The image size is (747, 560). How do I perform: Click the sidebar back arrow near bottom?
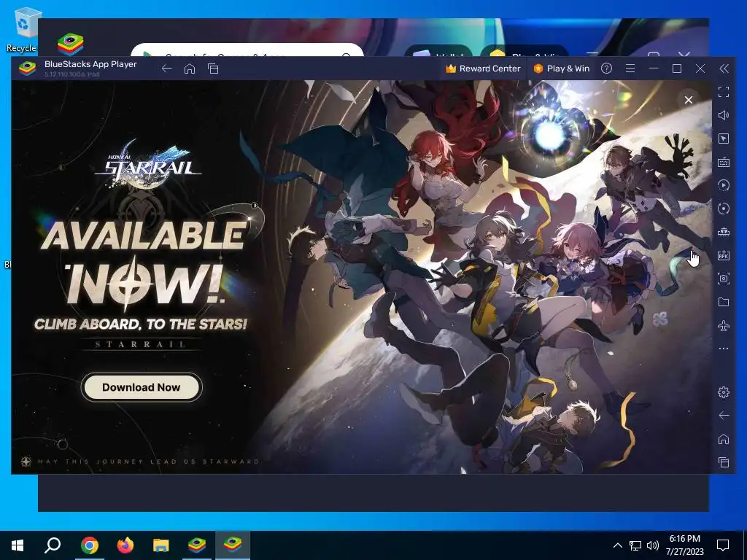724,415
